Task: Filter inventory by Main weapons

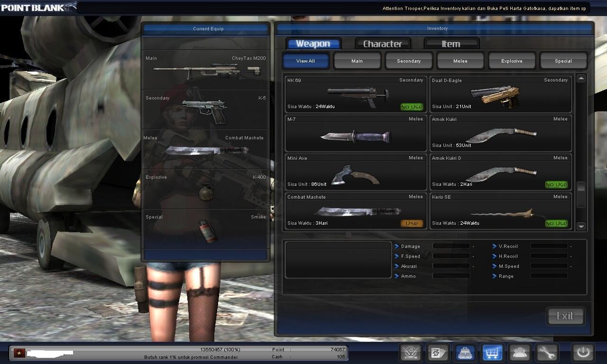Action: pos(357,61)
